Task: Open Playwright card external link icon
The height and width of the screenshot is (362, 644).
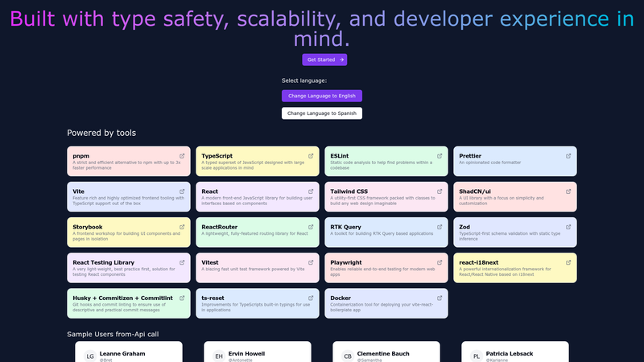Action: coord(440,262)
